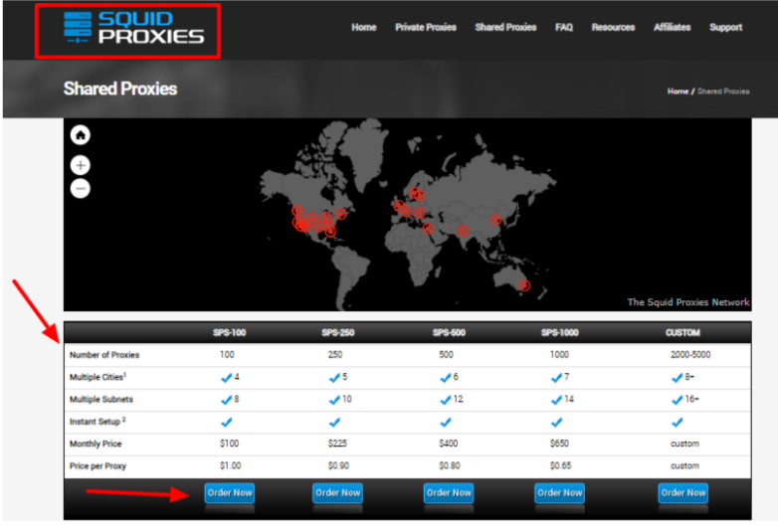This screenshot has width=778, height=532.
Task: Click the India proxy location marker
Action: (x=463, y=231)
